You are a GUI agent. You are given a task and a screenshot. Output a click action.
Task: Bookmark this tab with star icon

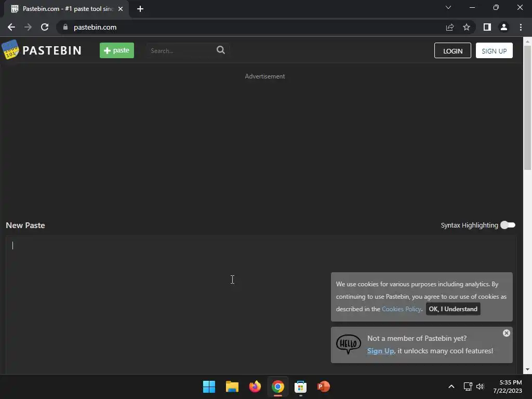pos(467,27)
